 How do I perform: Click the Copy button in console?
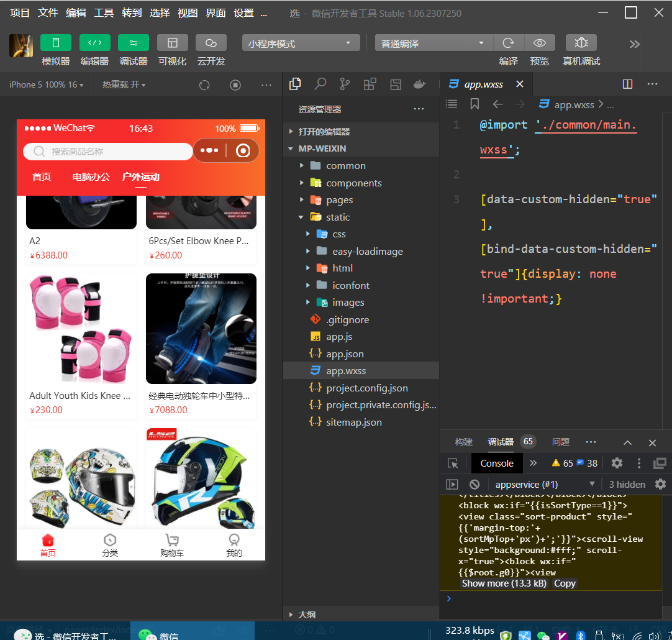tap(565, 583)
